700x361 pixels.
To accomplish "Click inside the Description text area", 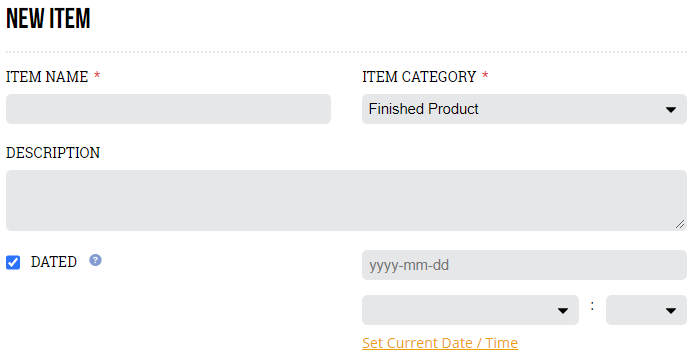I will tap(346, 200).
